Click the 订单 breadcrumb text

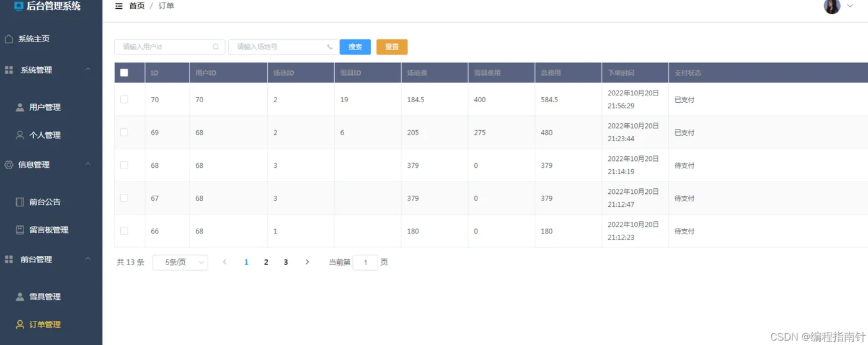tap(166, 6)
